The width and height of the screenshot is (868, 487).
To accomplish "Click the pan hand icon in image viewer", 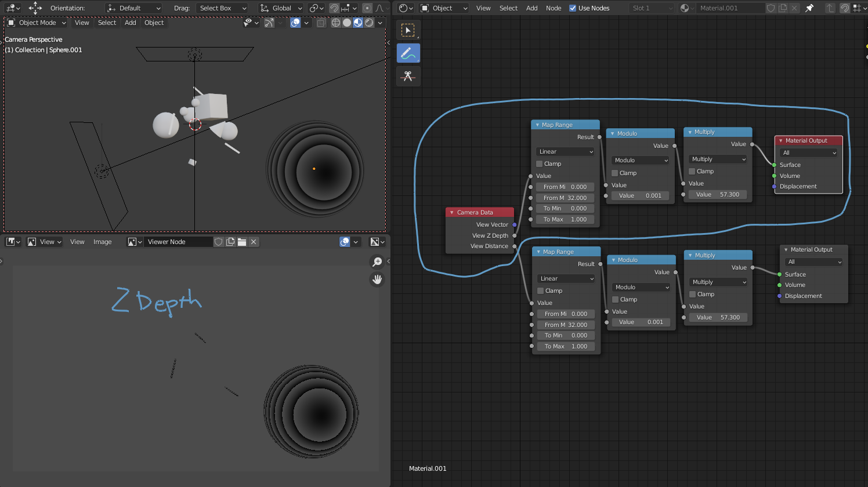I will pos(377,279).
